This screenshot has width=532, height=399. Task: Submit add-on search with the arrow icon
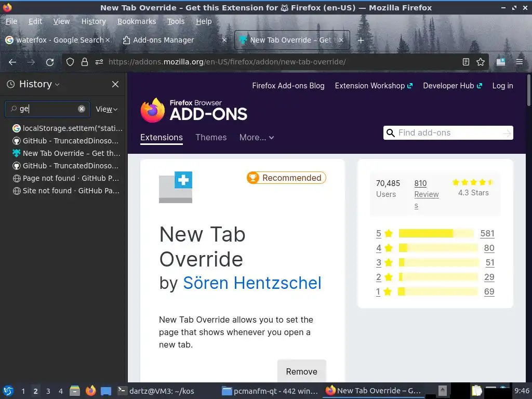(x=507, y=133)
